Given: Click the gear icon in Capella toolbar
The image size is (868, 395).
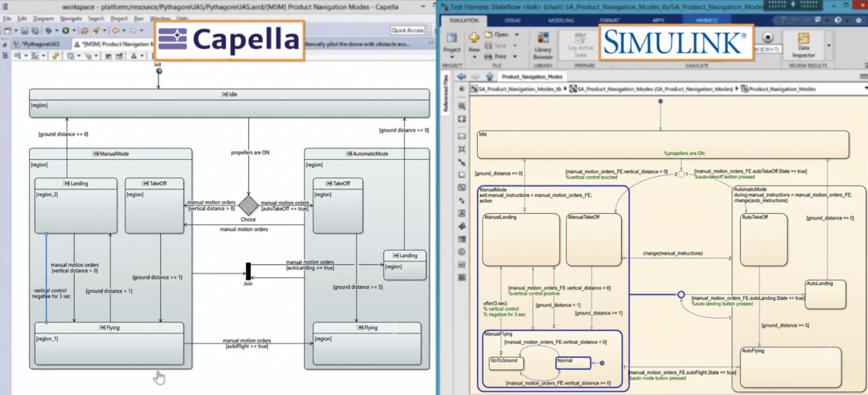Looking at the screenshot, I should tap(48, 30).
